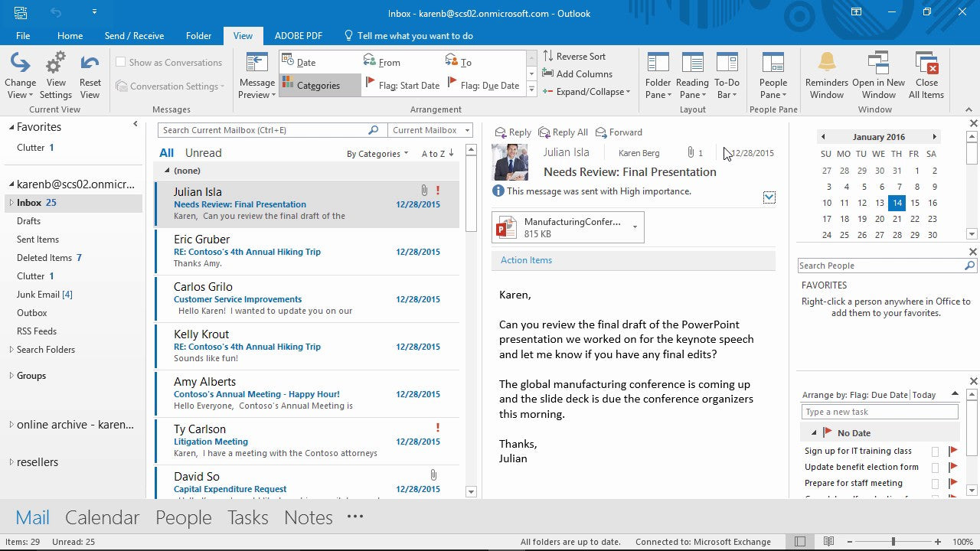Open the Reading Pane options in the ribbon
Viewport: 980px width, 551px height.
692,74
